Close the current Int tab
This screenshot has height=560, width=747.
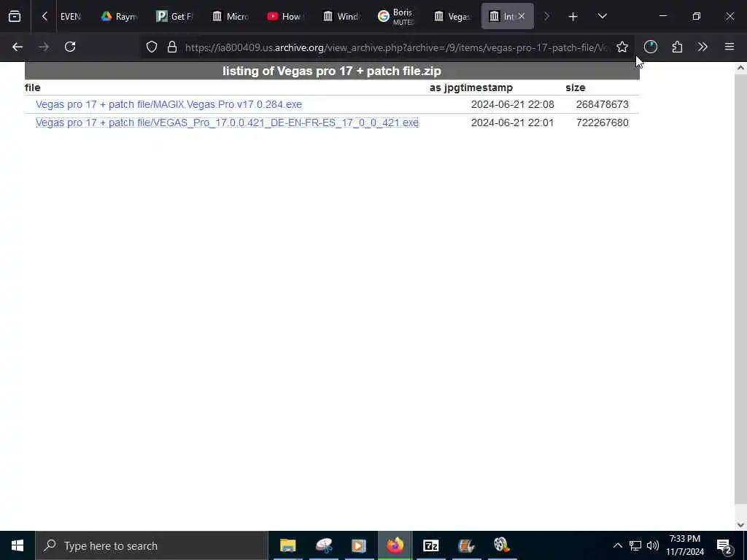tap(522, 16)
